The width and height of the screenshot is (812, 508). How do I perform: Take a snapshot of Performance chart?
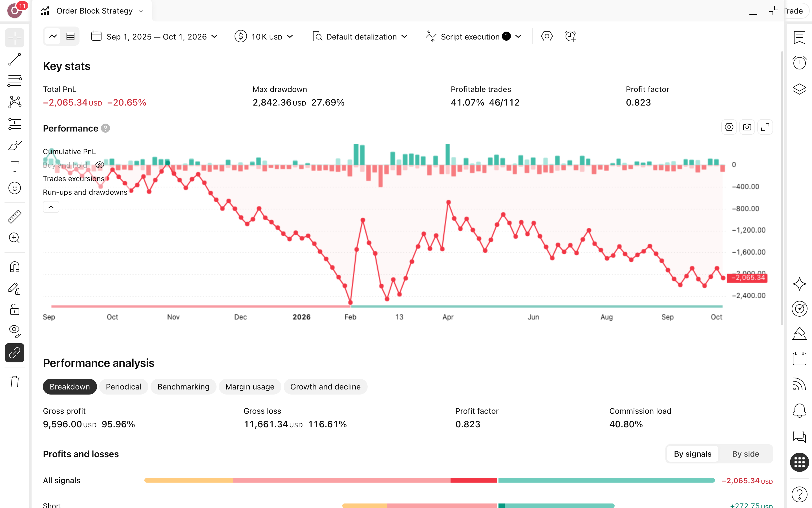[x=747, y=127]
